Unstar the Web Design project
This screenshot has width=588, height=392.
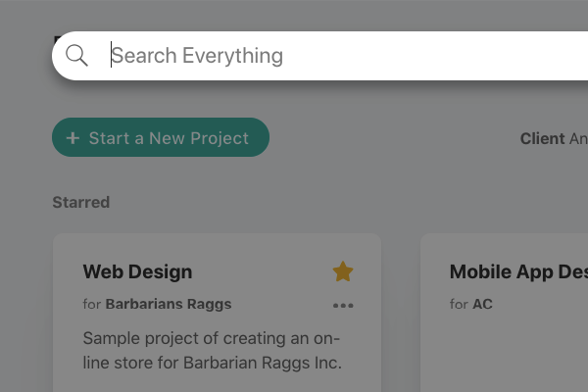tap(343, 271)
